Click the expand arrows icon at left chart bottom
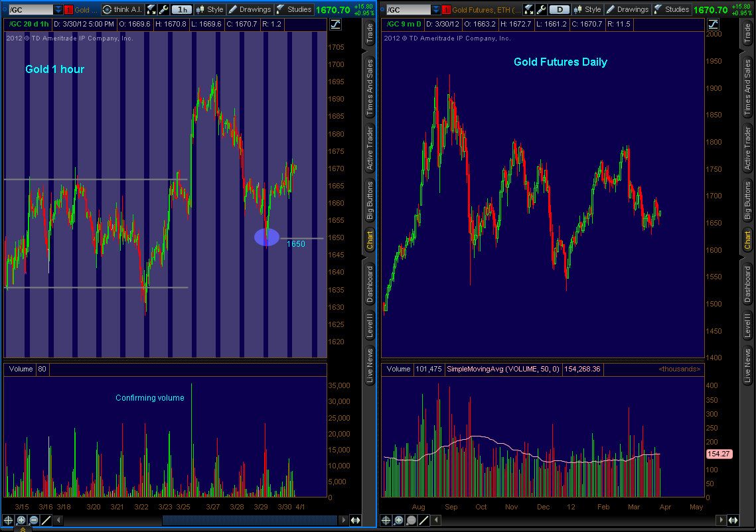The image size is (756, 532). (355, 521)
